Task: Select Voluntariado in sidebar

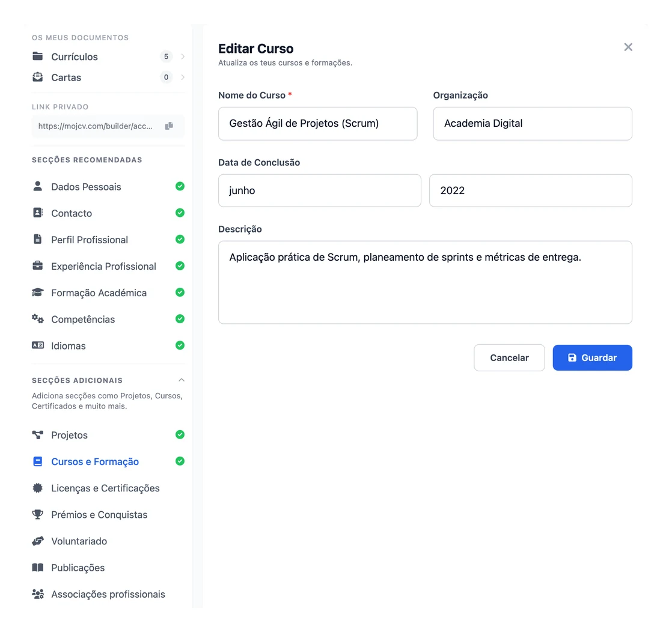Action: [x=108, y=541]
